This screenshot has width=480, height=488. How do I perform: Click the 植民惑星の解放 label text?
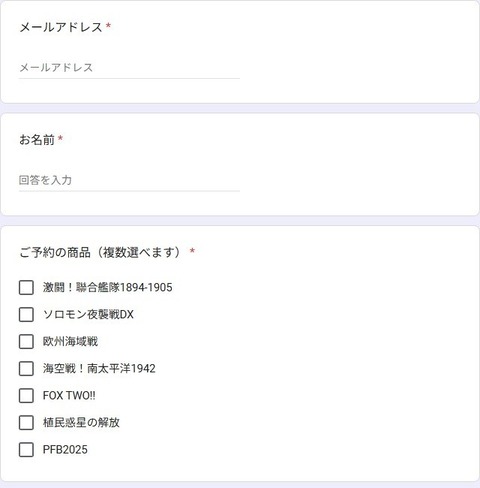81,423
